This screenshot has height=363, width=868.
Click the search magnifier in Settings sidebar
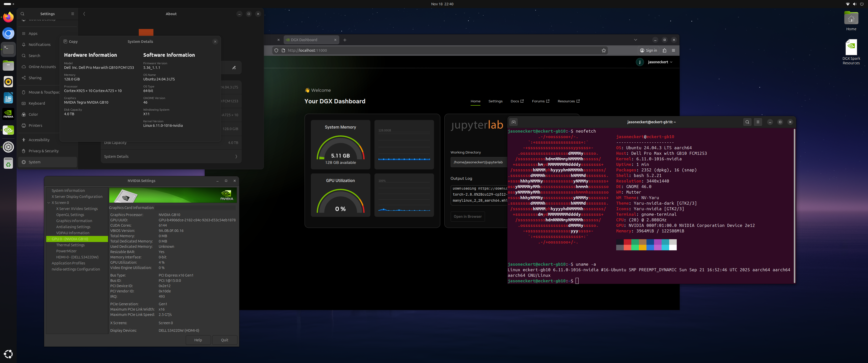(22, 14)
